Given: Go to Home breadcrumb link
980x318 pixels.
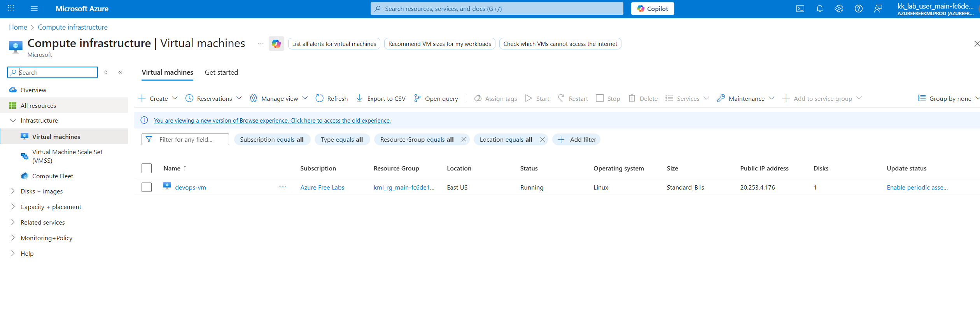Looking at the screenshot, I should pyautogui.click(x=18, y=27).
